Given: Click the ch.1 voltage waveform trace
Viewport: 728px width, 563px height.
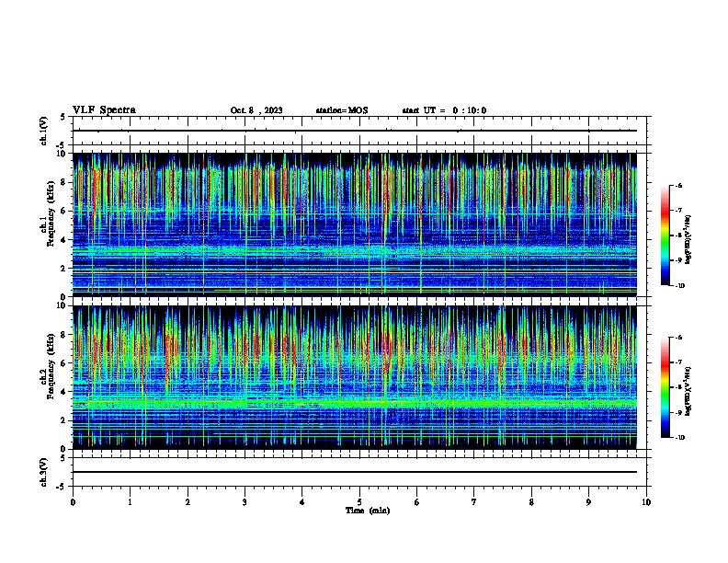Looking at the screenshot, I should pyautogui.click(x=355, y=131).
